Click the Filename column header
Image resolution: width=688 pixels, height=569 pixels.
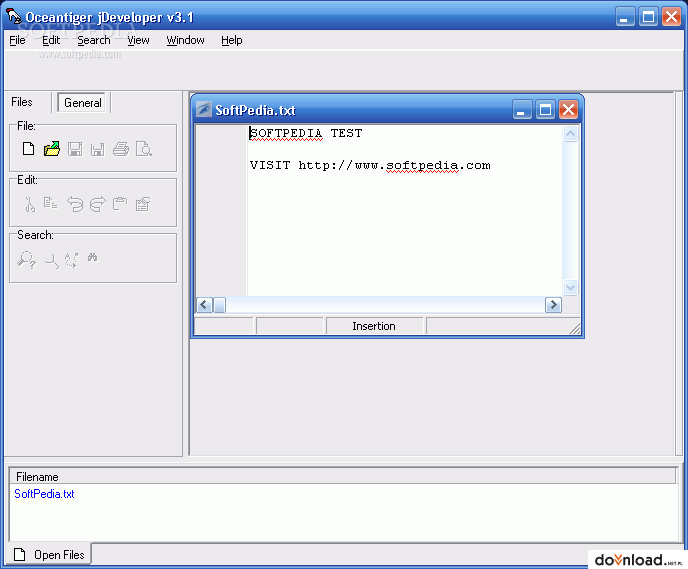pos(343,476)
